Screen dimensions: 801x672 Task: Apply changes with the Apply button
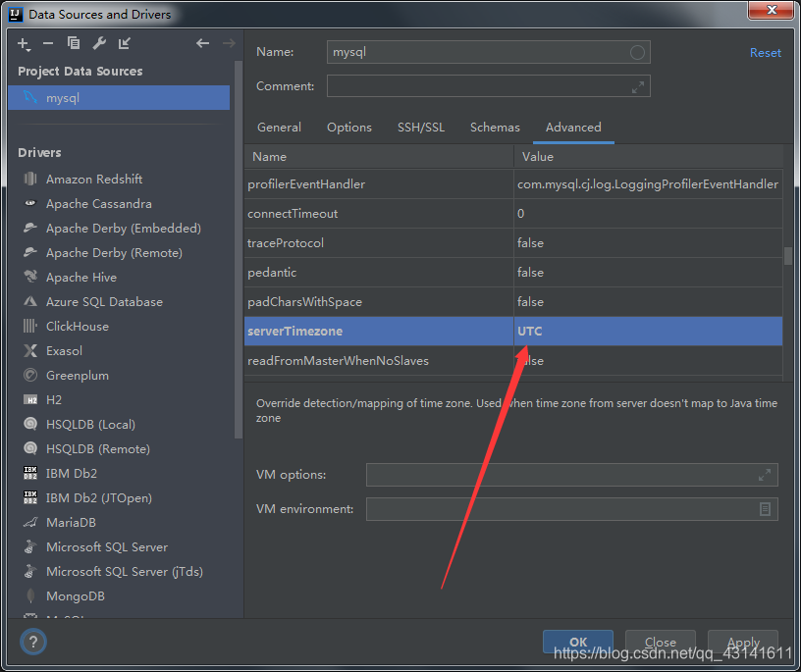pos(742,642)
